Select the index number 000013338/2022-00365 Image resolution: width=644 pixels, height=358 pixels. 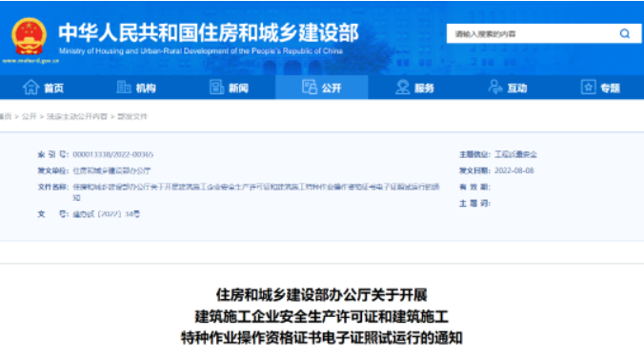tap(113, 154)
